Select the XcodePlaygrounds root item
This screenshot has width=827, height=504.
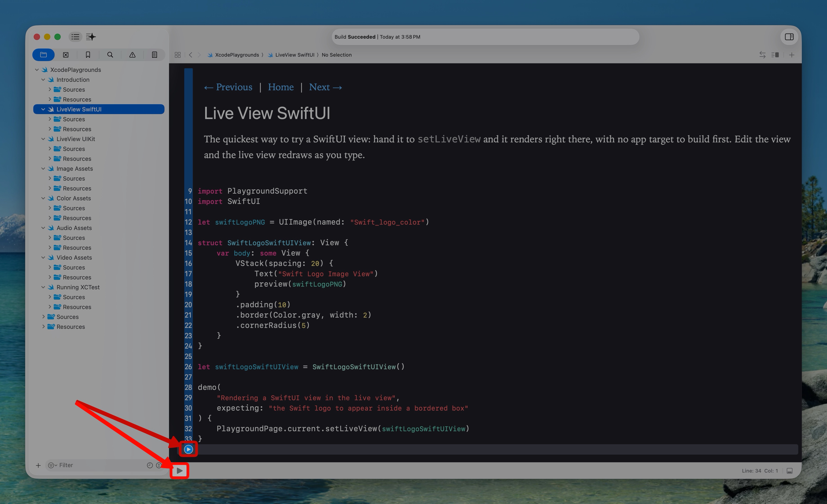point(99,70)
